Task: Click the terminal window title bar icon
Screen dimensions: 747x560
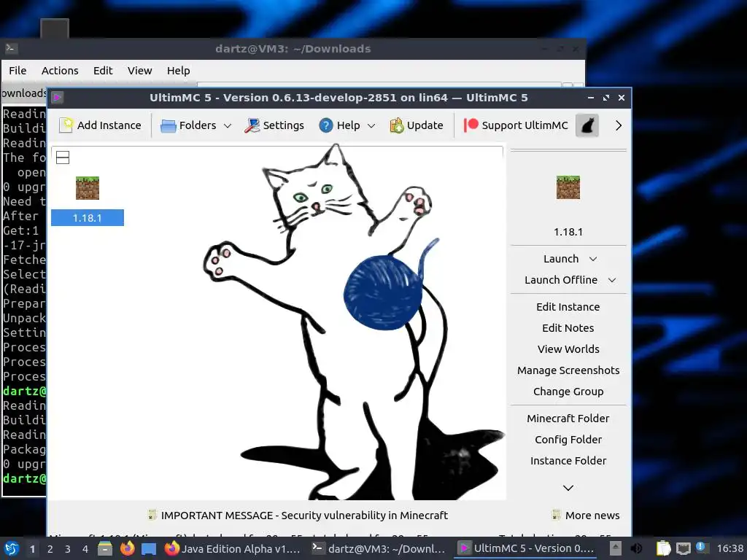Action: point(11,48)
